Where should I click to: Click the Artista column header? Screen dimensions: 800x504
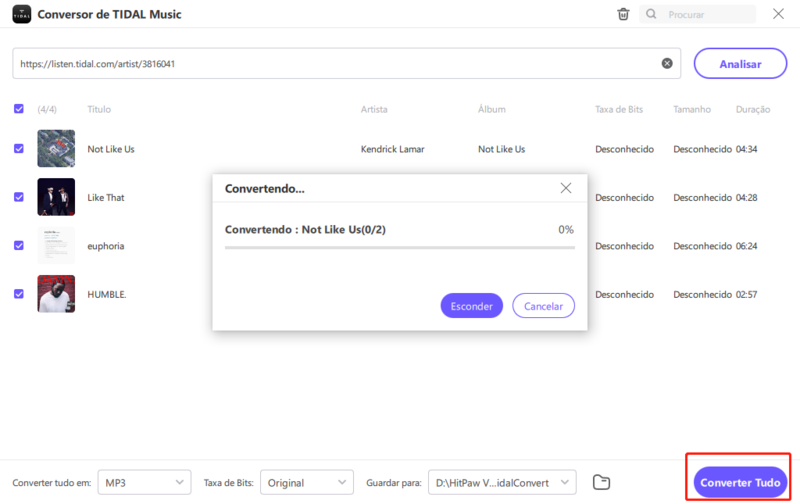(x=374, y=109)
